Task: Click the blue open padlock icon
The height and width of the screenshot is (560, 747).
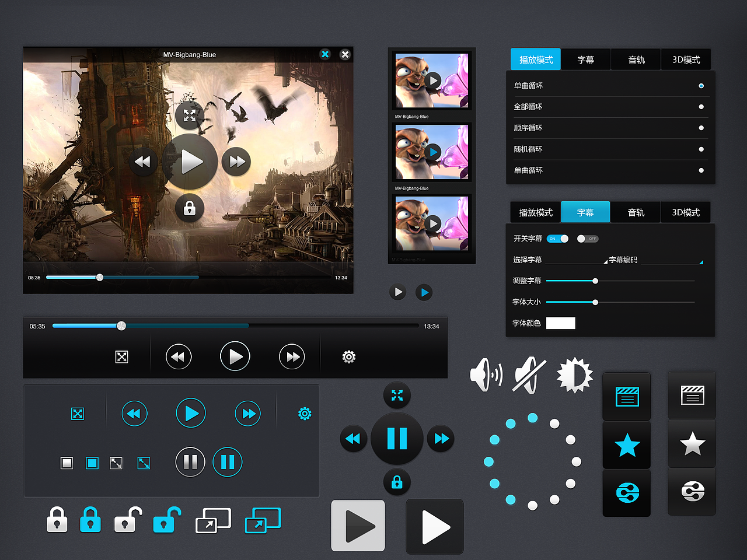Action: 166,520
